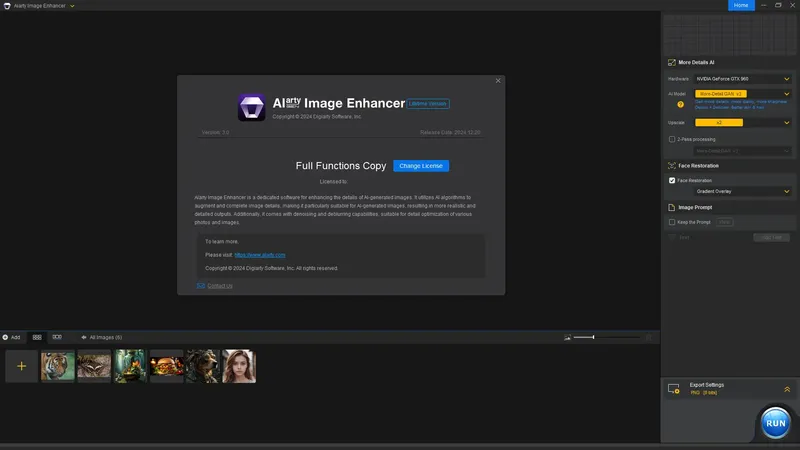Close the About dialog with the X
Screen dimensions: 800x450
[498, 81]
